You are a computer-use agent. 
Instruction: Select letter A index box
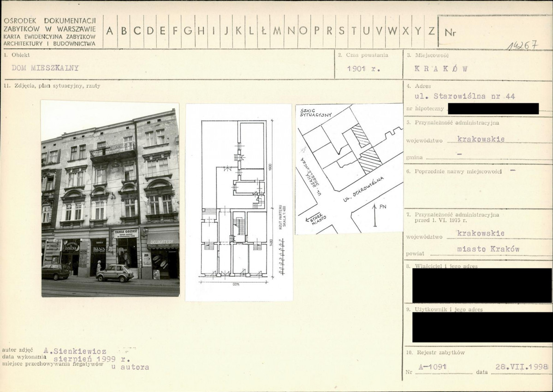click(x=110, y=31)
